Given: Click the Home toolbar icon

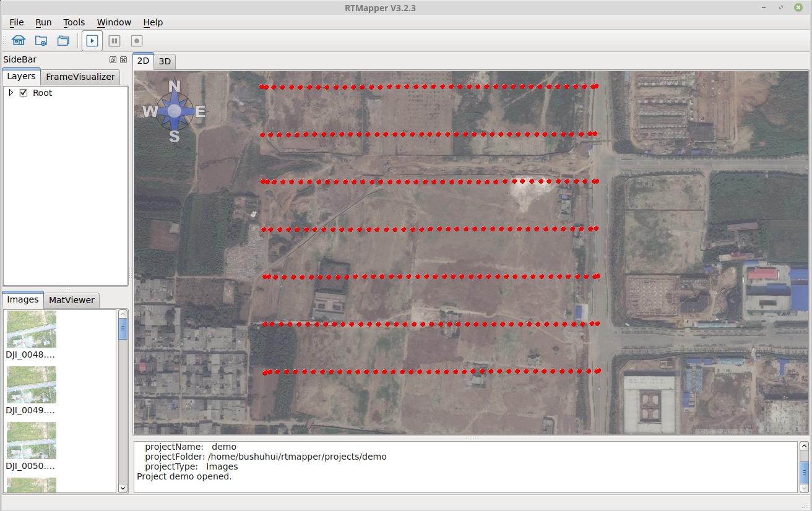Looking at the screenshot, I should pyautogui.click(x=19, y=41).
